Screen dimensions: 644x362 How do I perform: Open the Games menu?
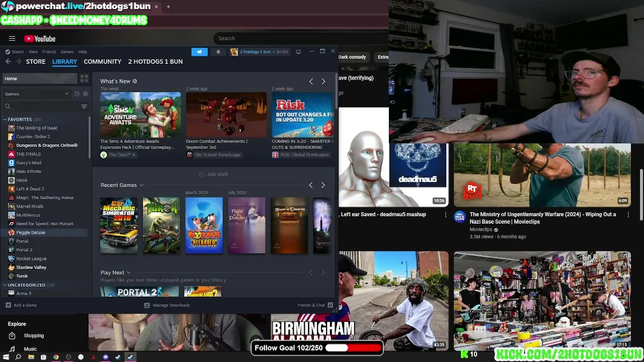click(x=67, y=52)
